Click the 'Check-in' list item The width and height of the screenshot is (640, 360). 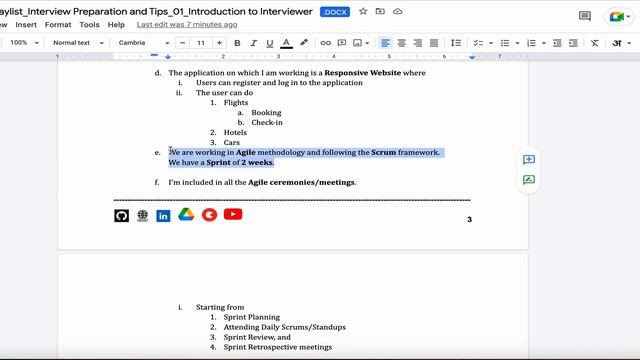[267, 122]
